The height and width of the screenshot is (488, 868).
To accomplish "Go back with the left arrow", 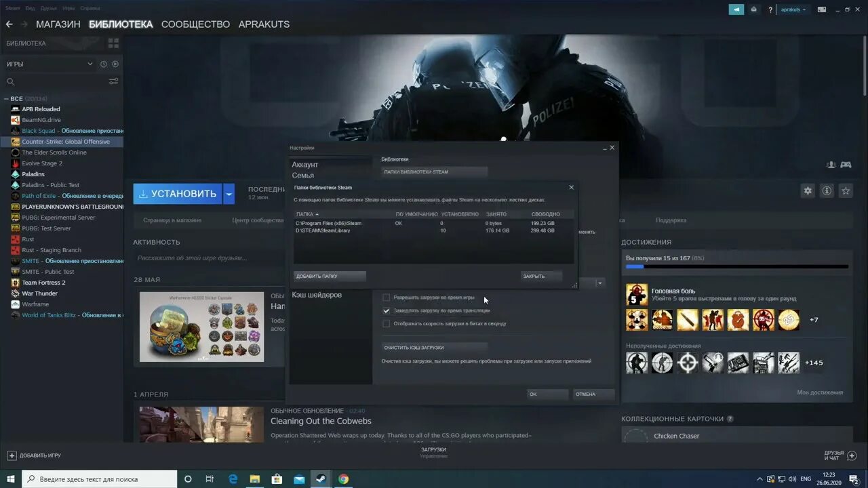I will [x=9, y=24].
